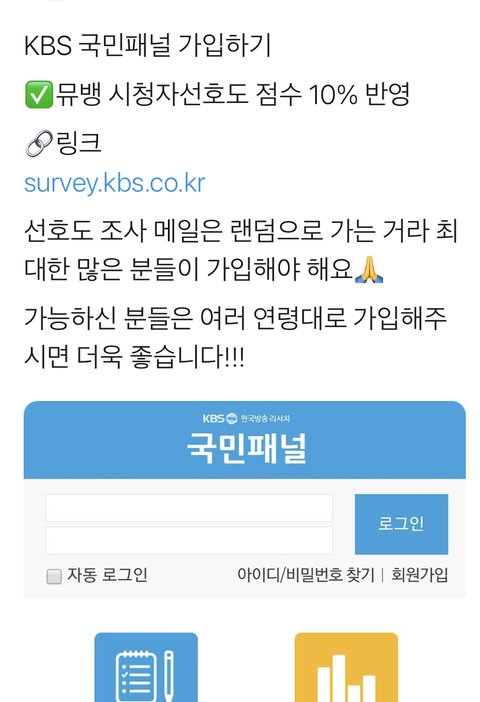
Task: Click the 시면 더욱 좋습니다!!! line
Action: click(x=134, y=357)
